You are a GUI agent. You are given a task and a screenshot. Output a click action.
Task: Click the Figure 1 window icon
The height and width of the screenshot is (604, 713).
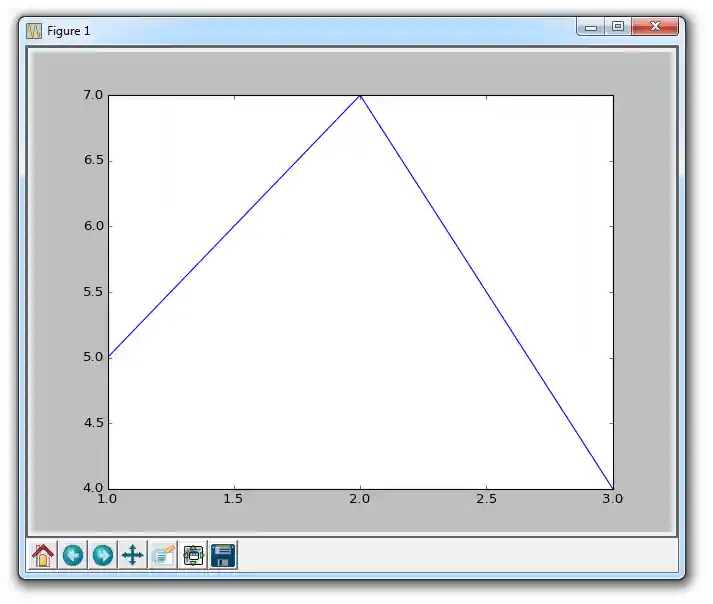(34, 31)
